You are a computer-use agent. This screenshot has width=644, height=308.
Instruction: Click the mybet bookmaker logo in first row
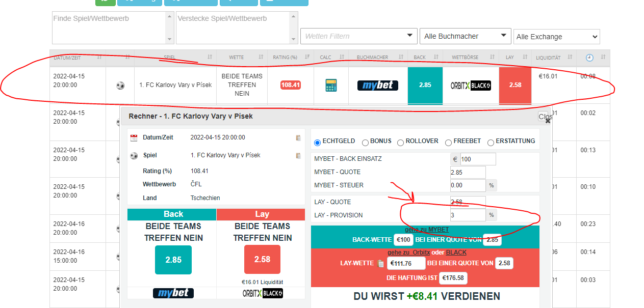click(x=378, y=85)
